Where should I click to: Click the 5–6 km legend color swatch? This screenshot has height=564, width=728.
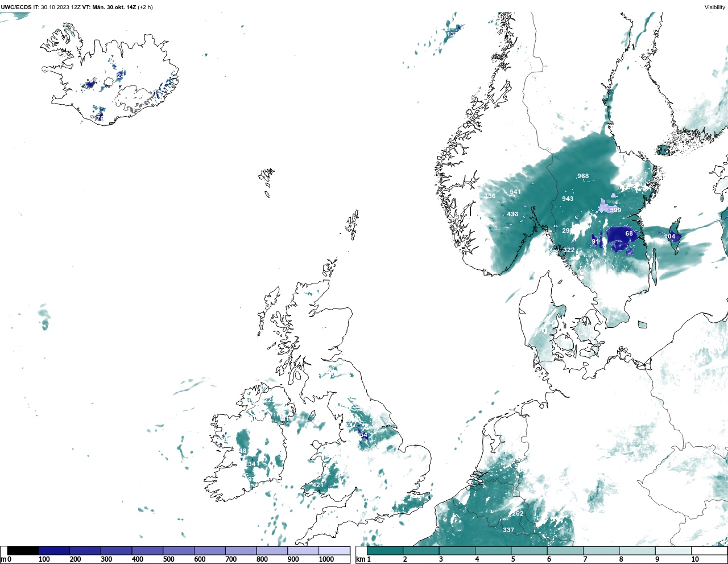pos(529,550)
